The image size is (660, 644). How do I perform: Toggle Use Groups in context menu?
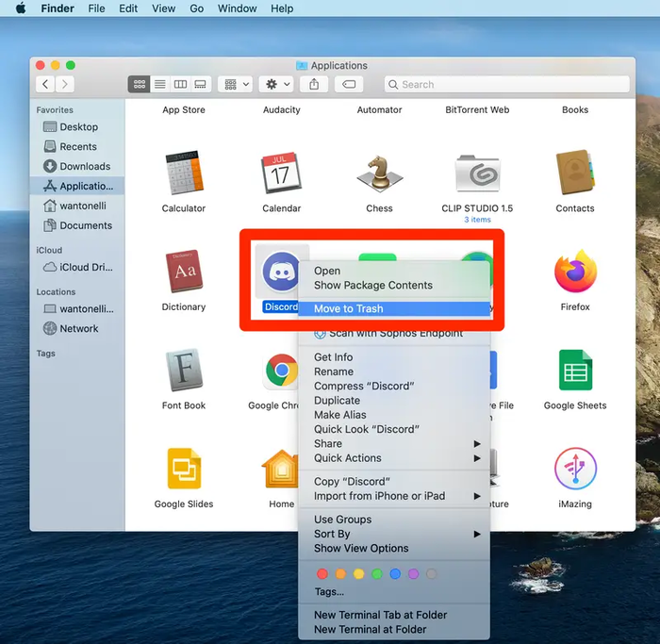tap(394, 519)
